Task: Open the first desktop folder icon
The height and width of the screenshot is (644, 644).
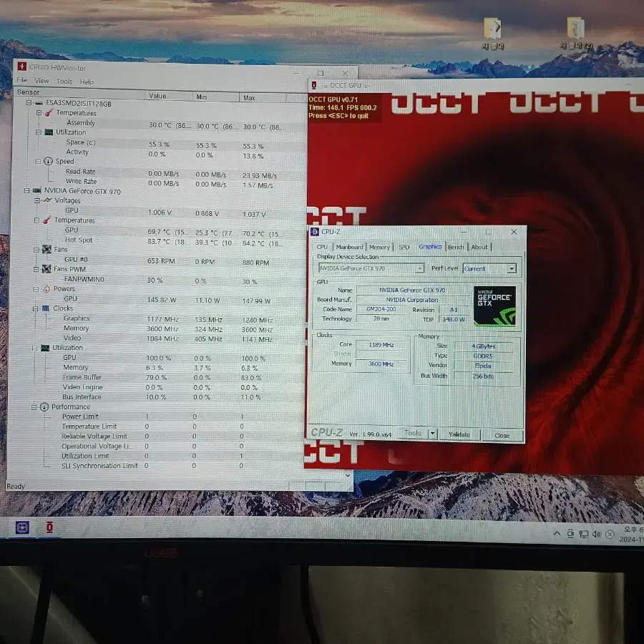Action: click(x=492, y=34)
